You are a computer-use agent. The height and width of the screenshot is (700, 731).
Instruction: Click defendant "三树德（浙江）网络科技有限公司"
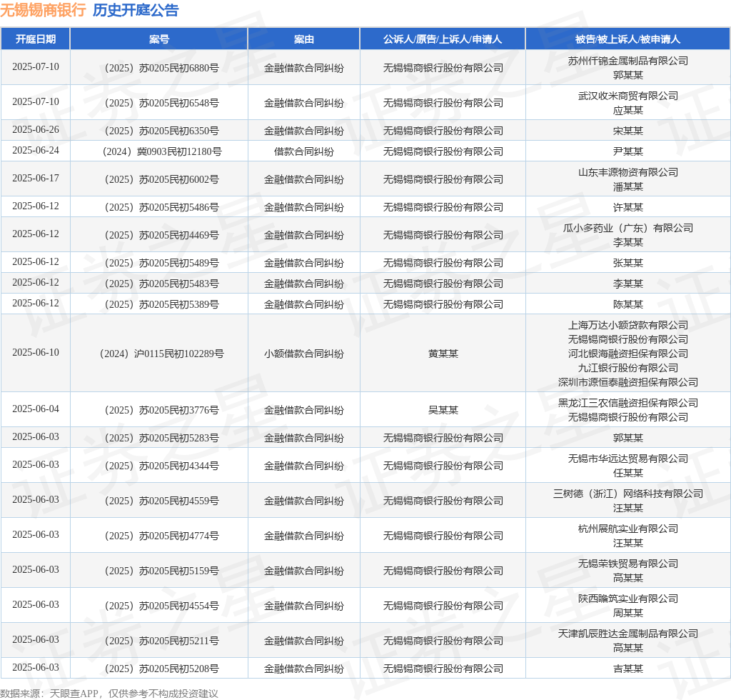628,494
